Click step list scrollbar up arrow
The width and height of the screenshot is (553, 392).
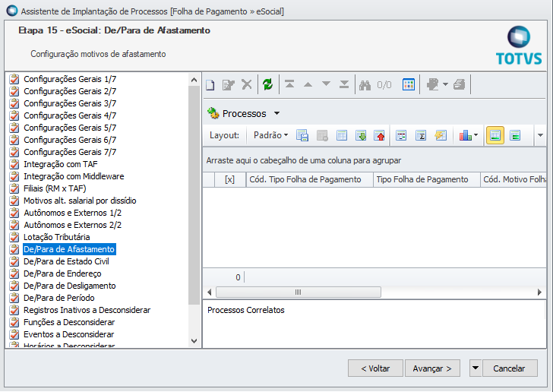[194, 80]
